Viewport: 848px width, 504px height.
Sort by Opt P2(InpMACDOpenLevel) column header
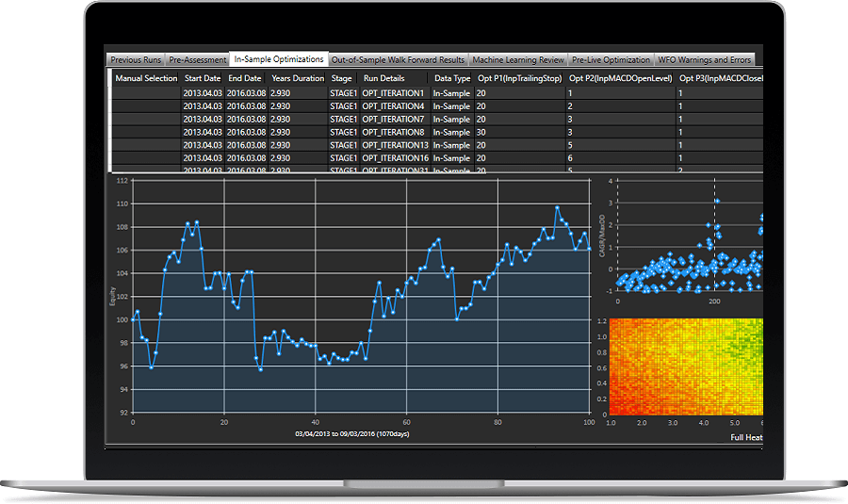pos(620,78)
